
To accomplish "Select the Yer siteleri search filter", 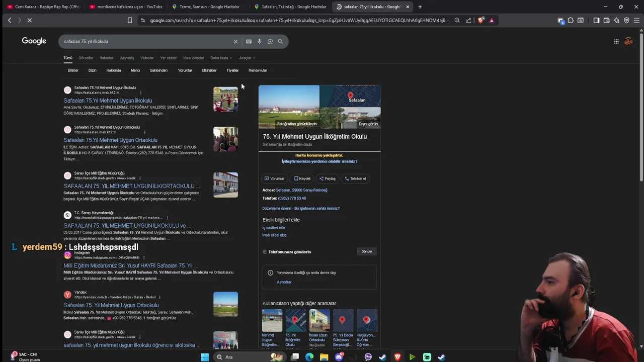I will 169,58.
